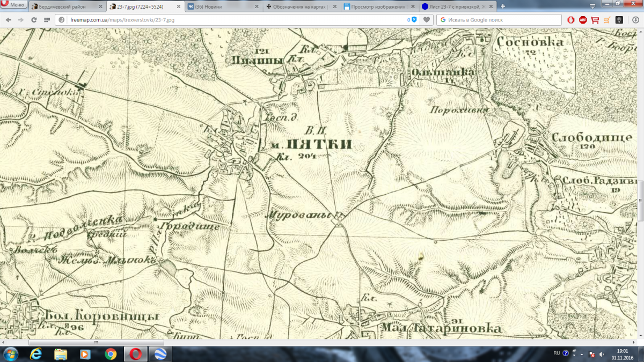Click the horizontal scrollbar thumb
Screen dimensions: 644x362
coord(96,342)
